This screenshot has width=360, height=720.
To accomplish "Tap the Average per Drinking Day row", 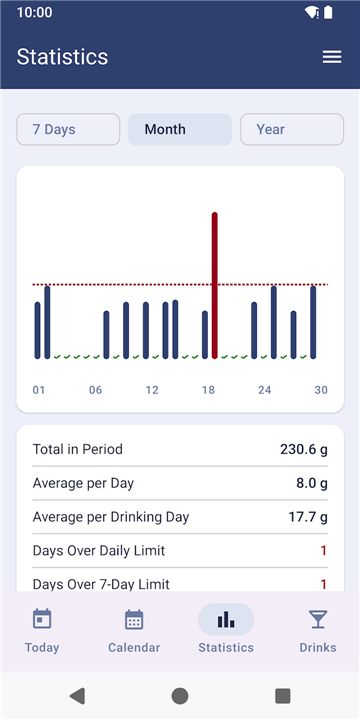I will (x=180, y=517).
